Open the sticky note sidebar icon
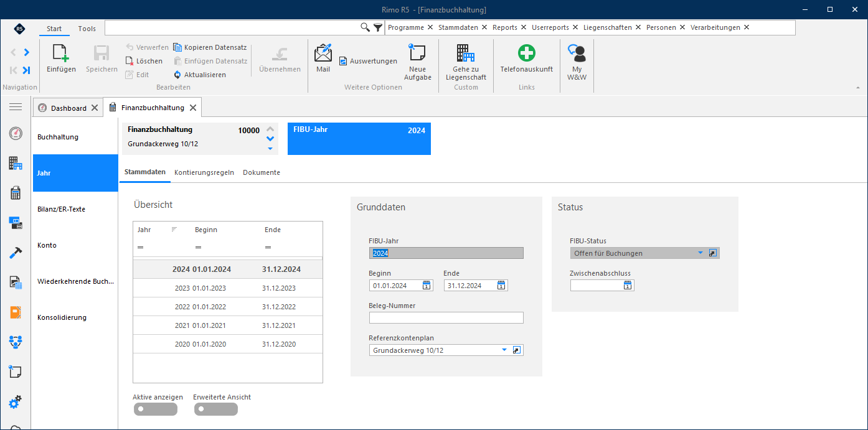Image resolution: width=868 pixels, height=430 pixels. coord(16,372)
